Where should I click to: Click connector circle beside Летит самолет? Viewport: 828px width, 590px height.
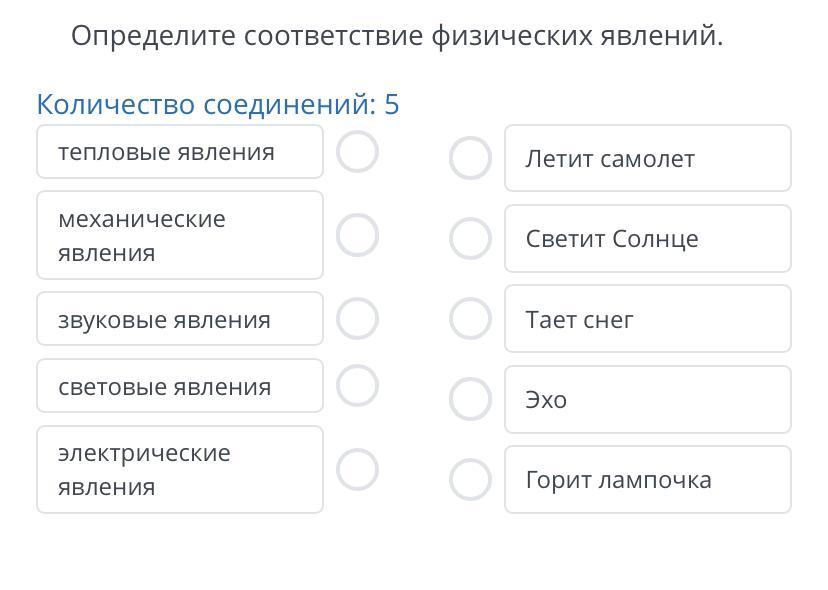[x=470, y=158]
